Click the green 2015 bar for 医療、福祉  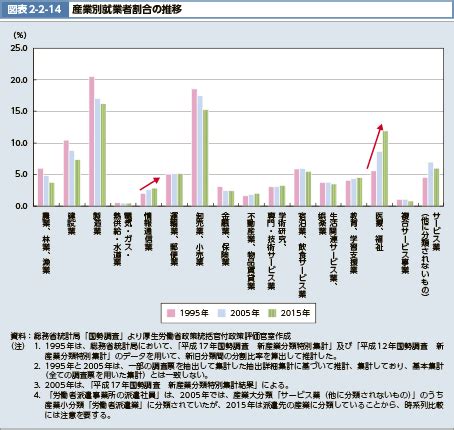pos(385,168)
